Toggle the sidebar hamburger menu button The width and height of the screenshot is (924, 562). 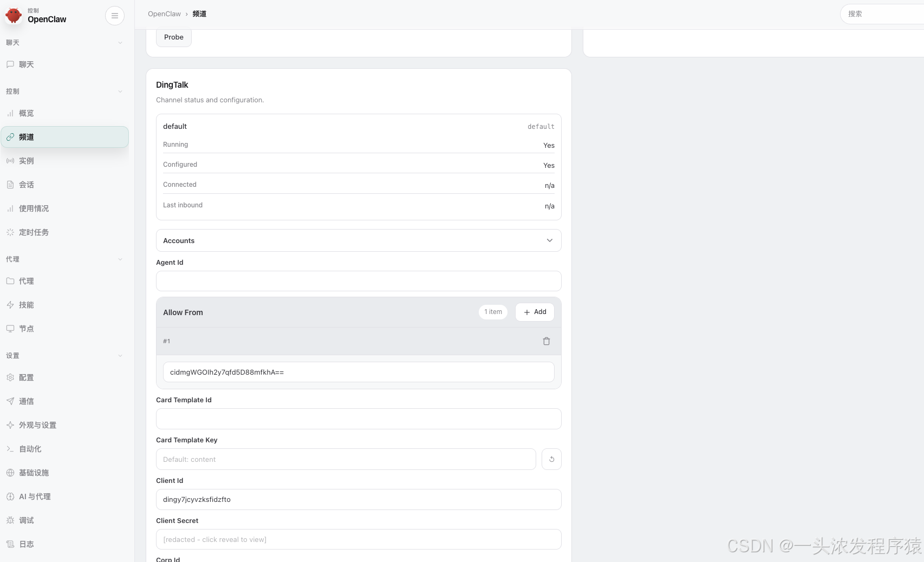(115, 16)
